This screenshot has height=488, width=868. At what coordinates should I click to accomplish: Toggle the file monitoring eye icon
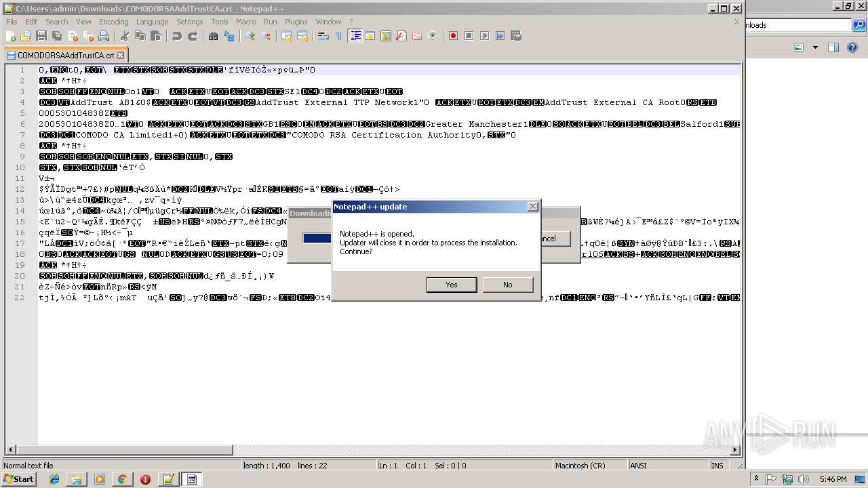pos(432,36)
